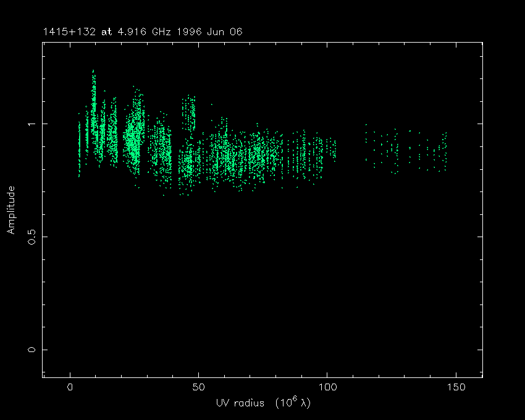Image resolution: width=525 pixels, height=420 pixels.
Task: Click the "Amplitude" y-axis label
Action: [10, 209]
